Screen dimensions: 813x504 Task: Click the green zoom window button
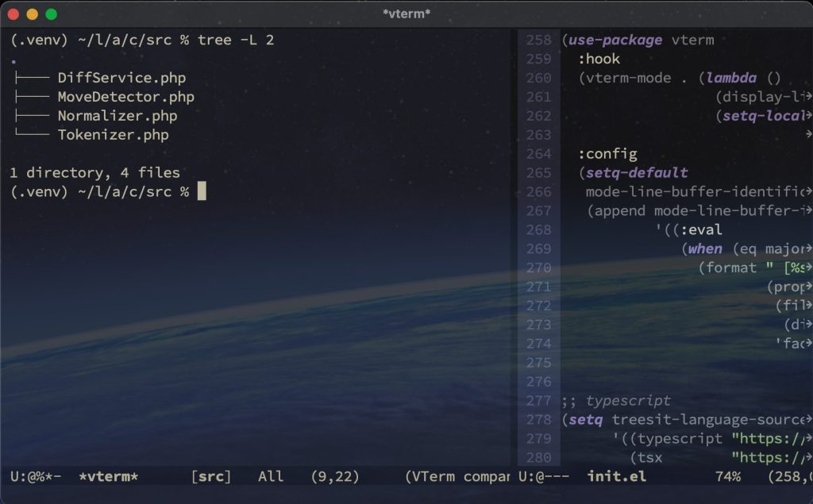point(52,14)
